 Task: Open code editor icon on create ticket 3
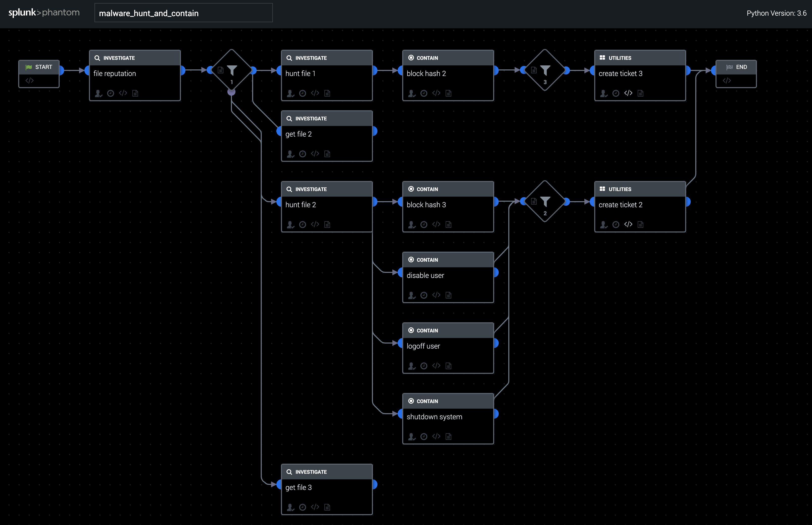tap(628, 93)
